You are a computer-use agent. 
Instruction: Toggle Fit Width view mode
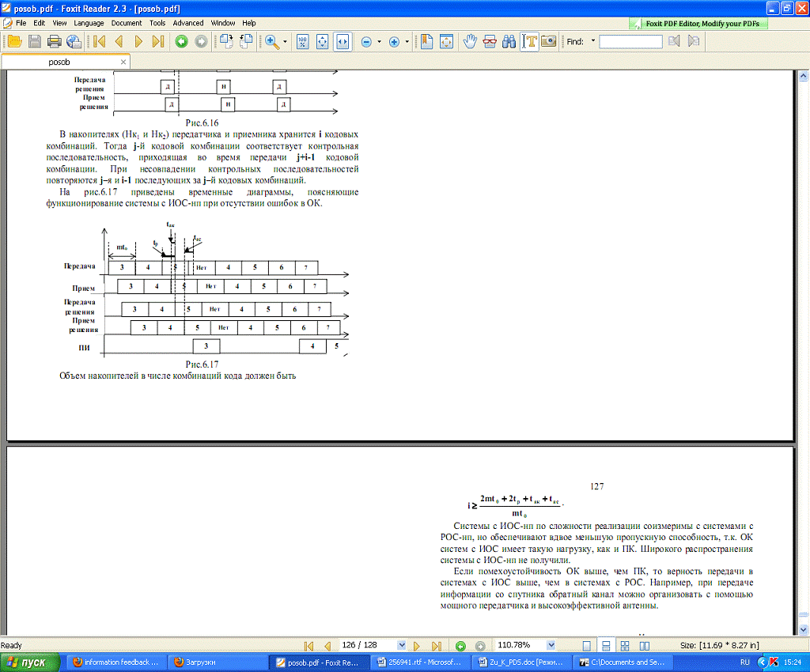click(x=343, y=41)
